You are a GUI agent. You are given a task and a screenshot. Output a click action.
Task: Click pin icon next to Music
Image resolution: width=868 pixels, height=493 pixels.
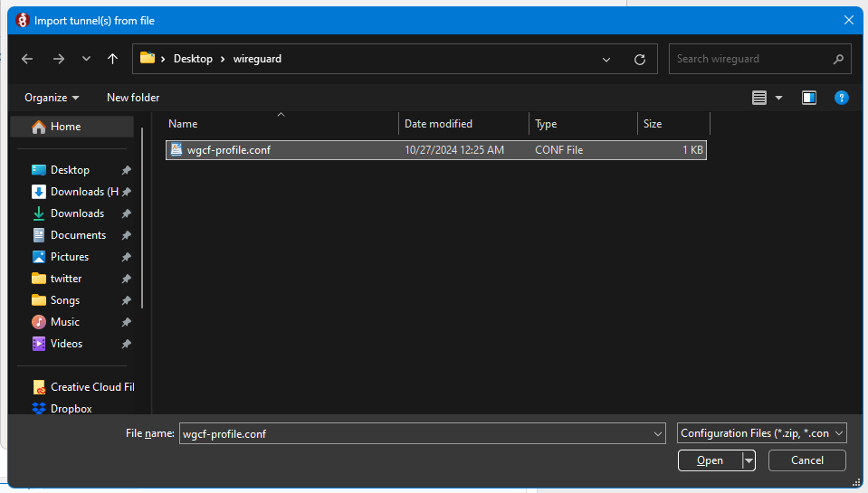(x=126, y=322)
